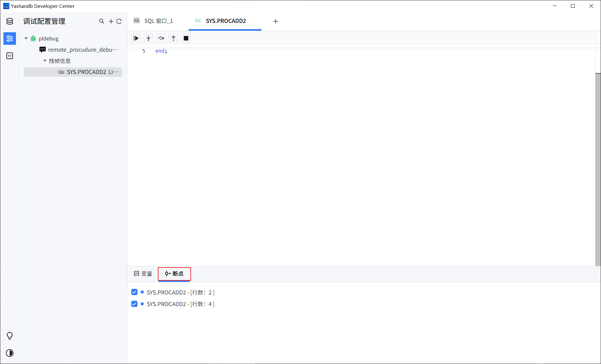Stop debugging with the square icon
Image resolution: width=601 pixels, height=364 pixels.
pos(186,38)
